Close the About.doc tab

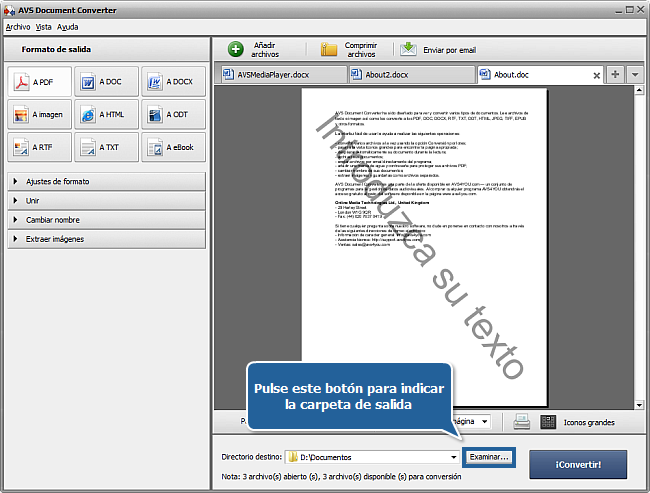pos(597,75)
